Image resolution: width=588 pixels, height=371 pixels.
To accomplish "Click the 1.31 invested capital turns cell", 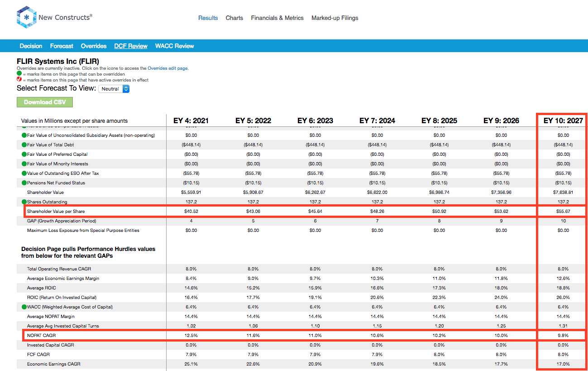I will 563,326.
